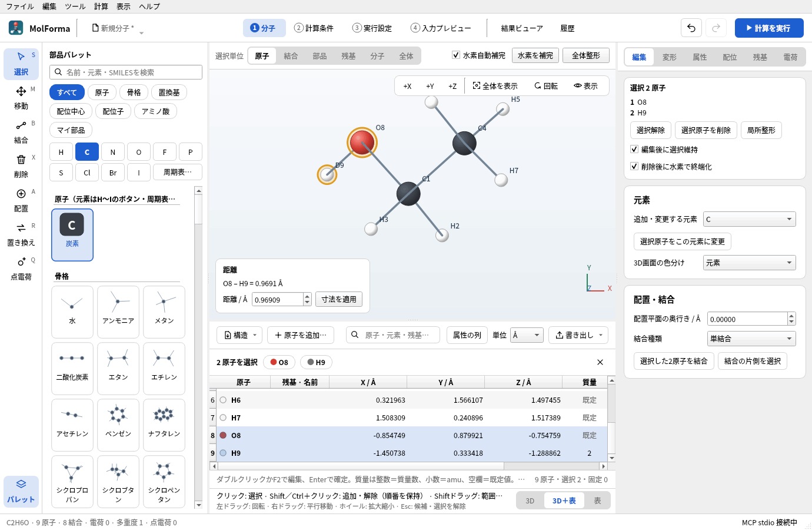Pick the メタン skeleton part
The height and width of the screenshot is (530, 812).
[x=164, y=312]
